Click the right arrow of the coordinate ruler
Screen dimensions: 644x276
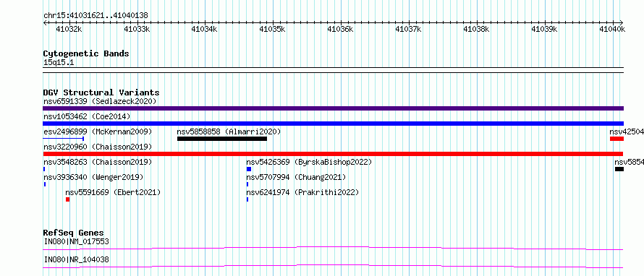622,22
